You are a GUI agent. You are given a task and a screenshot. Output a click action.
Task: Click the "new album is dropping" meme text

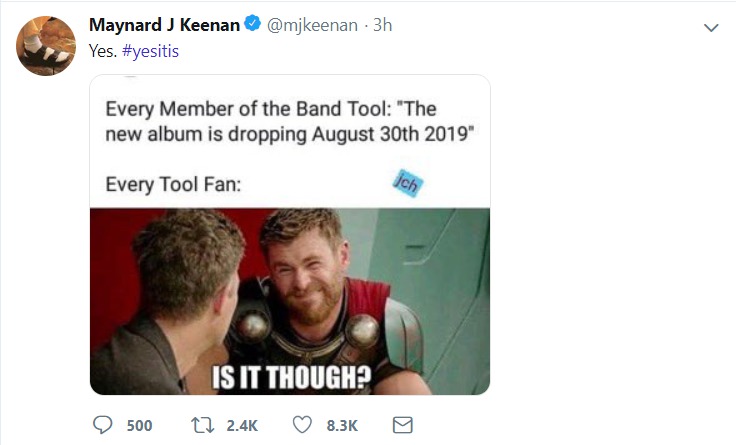(206, 134)
